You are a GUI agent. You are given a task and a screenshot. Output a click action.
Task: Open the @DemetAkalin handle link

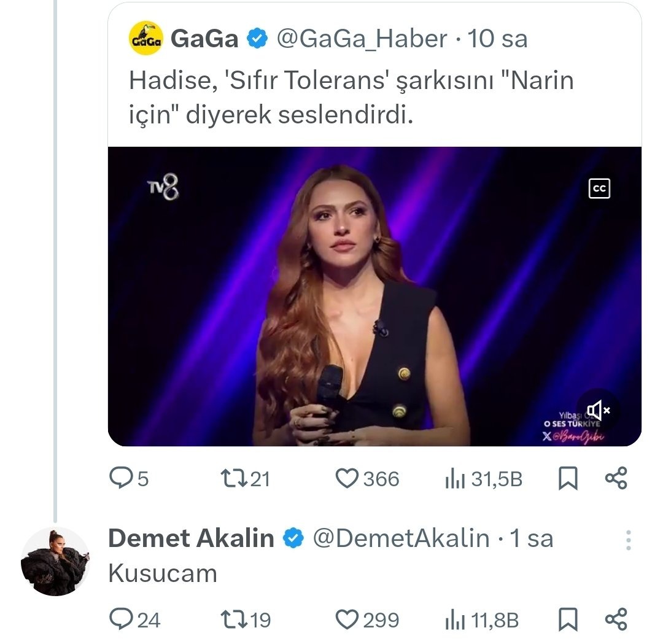click(x=401, y=538)
